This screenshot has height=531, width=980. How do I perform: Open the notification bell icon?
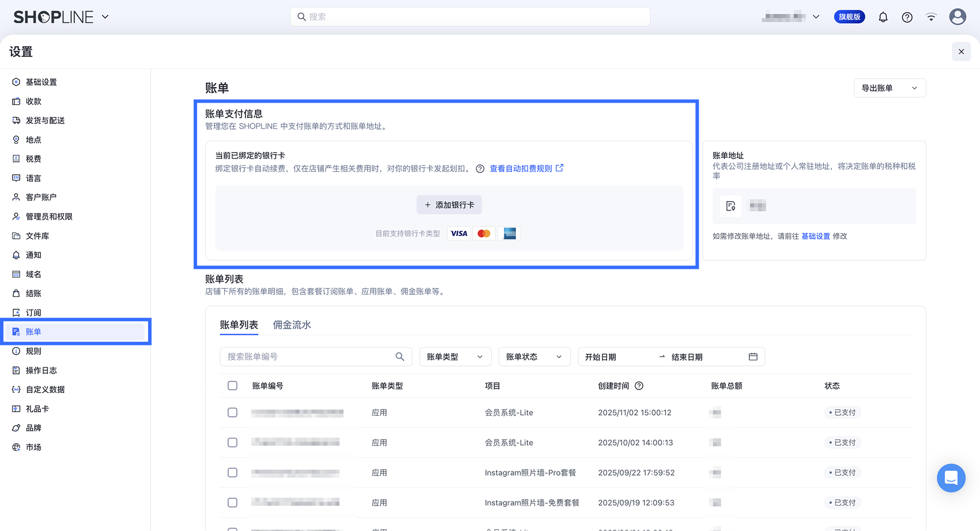pyautogui.click(x=883, y=17)
